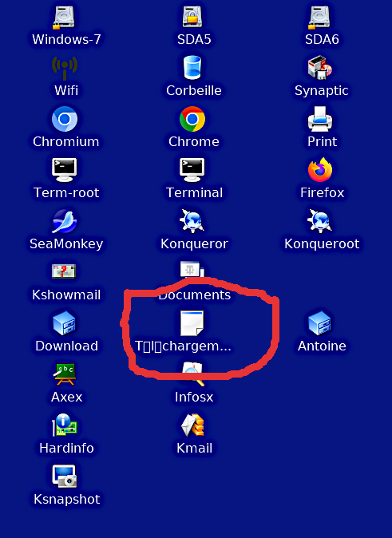Launch the Ksnapshot camera icon
This screenshot has height=538, width=392.
(64, 476)
